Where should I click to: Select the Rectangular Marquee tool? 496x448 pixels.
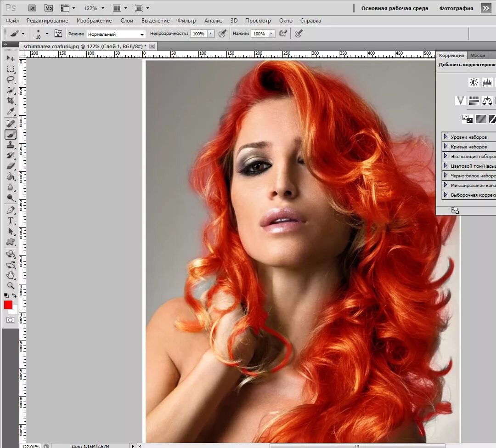(11, 69)
